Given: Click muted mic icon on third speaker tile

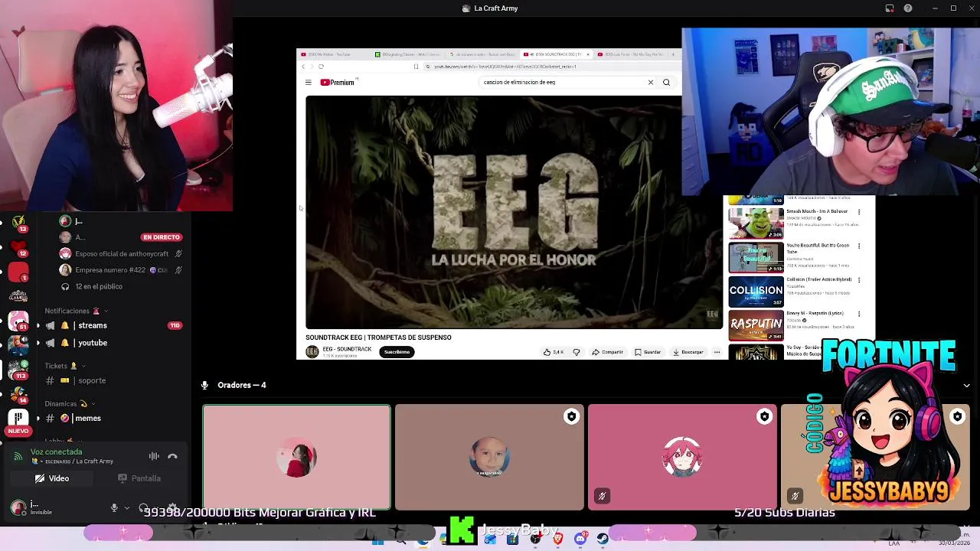Looking at the screenshot, I should coord(602,497).
